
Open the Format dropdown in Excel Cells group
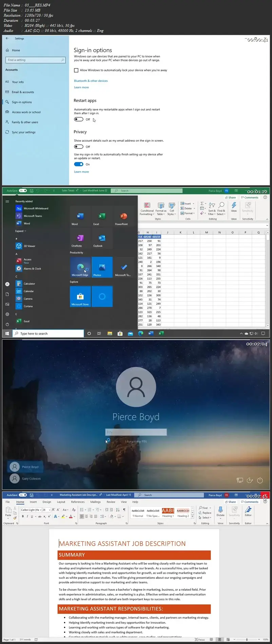188,213
